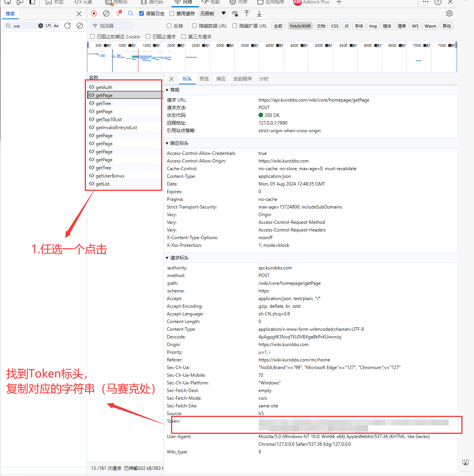Clear the search text 'we'
This screenshot has height=476, width=474.
(41, 26)
